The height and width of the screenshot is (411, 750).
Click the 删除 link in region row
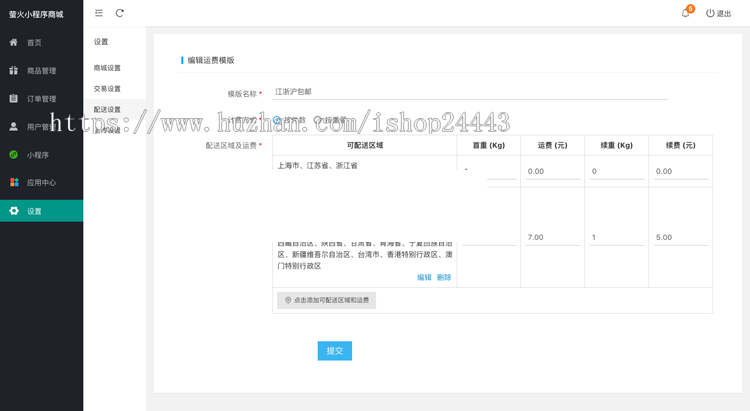coord(444,277)
